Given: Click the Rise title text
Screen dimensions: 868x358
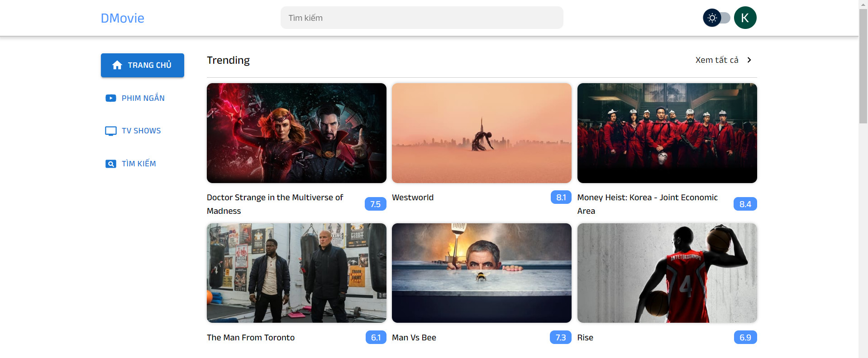Looking at the screenshot, I should tap(585, 338).
